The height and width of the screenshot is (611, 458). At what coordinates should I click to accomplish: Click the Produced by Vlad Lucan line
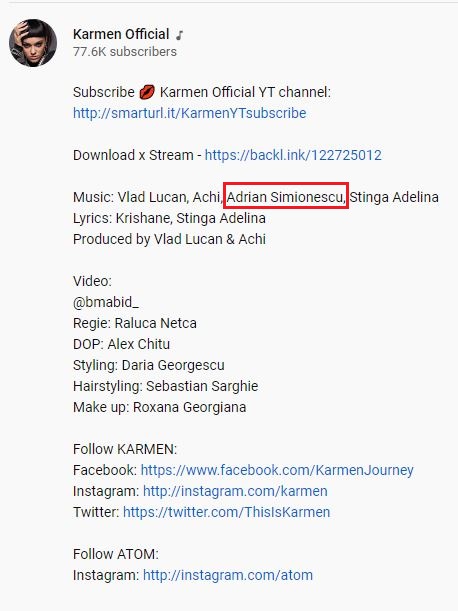[x=169, y=239]
